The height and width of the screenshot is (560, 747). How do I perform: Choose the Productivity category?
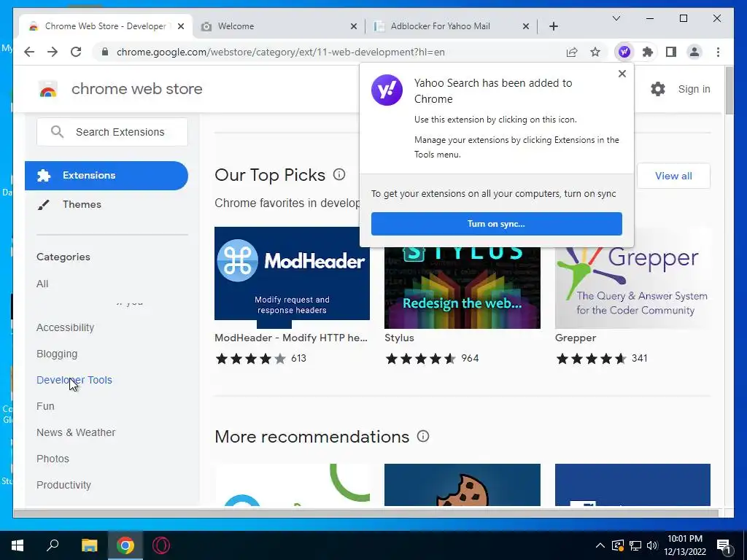point(63,485)
